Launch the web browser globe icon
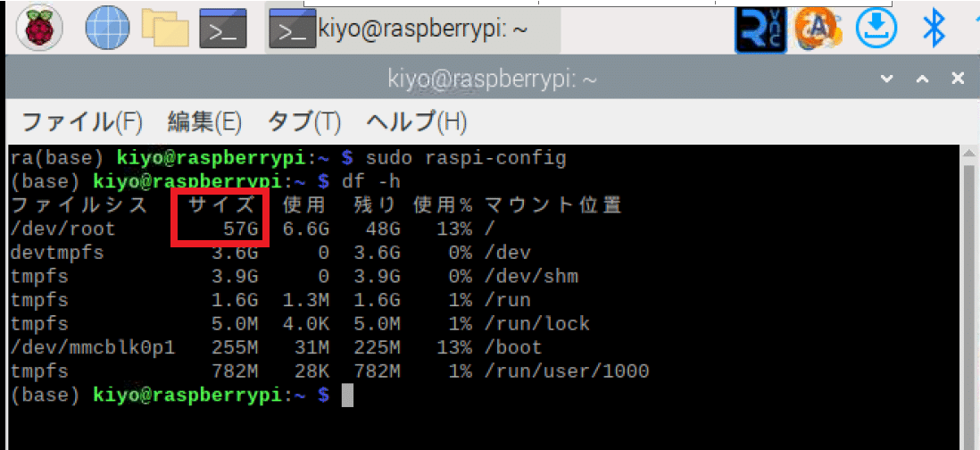This screenshot has height=450, width=980. pos(107,28)
